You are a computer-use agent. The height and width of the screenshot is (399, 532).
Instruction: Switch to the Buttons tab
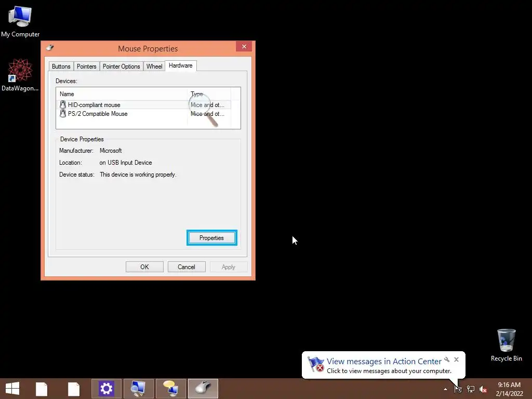[61, 66]
